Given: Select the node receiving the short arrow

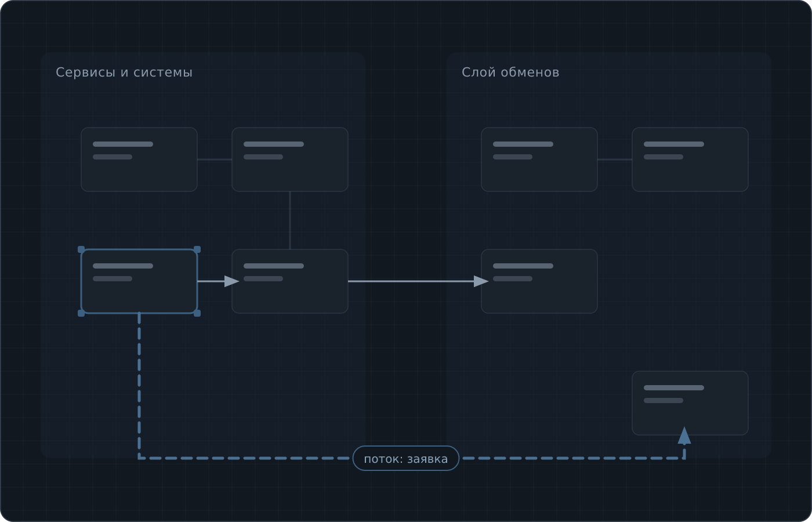Looking at the screenshot, I should click(290, 281).
